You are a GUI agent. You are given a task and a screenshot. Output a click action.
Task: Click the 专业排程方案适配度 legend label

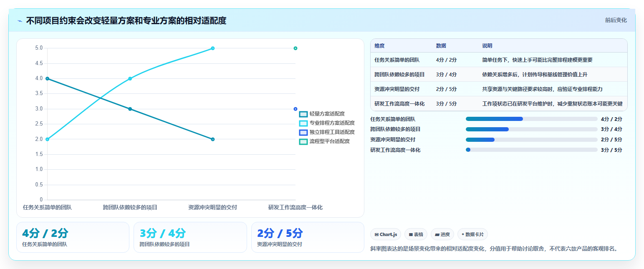[x=332, y=123]
